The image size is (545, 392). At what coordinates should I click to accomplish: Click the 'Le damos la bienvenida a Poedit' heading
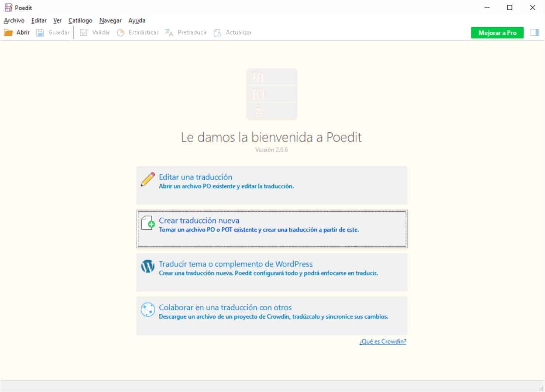(271, 137)
